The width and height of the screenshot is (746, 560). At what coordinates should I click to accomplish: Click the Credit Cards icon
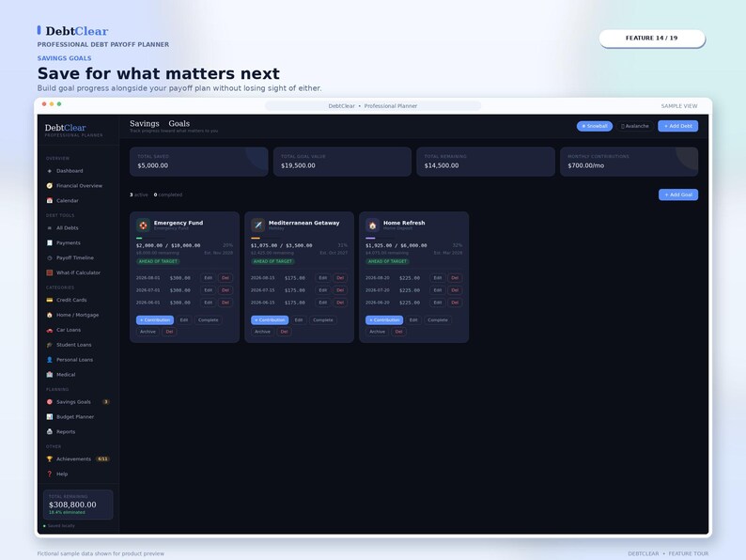(x=50, y=301)
